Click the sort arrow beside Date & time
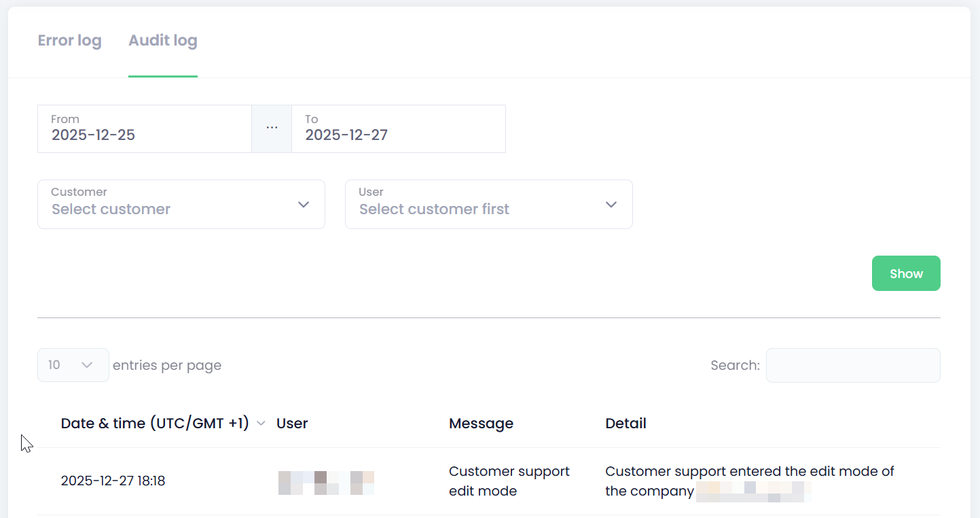Screen dimensions: 980x518 coord(261,424)
